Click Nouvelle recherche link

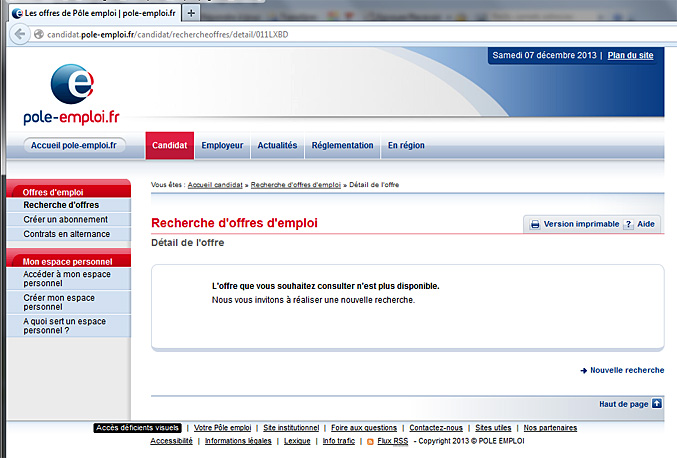627,370
